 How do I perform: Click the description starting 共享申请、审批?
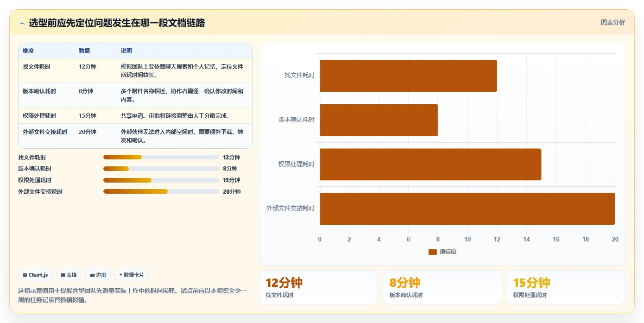pos(175,116)
